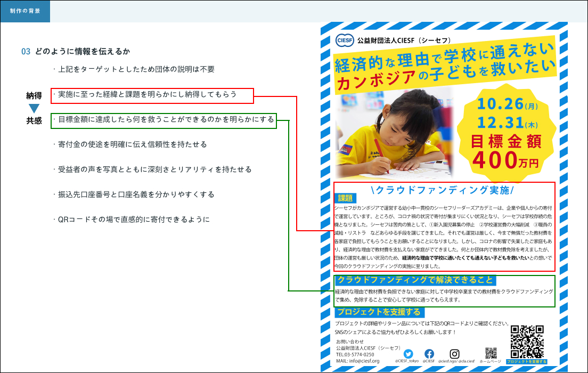The width and height of the screenshot is (588, 373).
Task: Select the 制作の背景 header tab
Action: point(25,11)
